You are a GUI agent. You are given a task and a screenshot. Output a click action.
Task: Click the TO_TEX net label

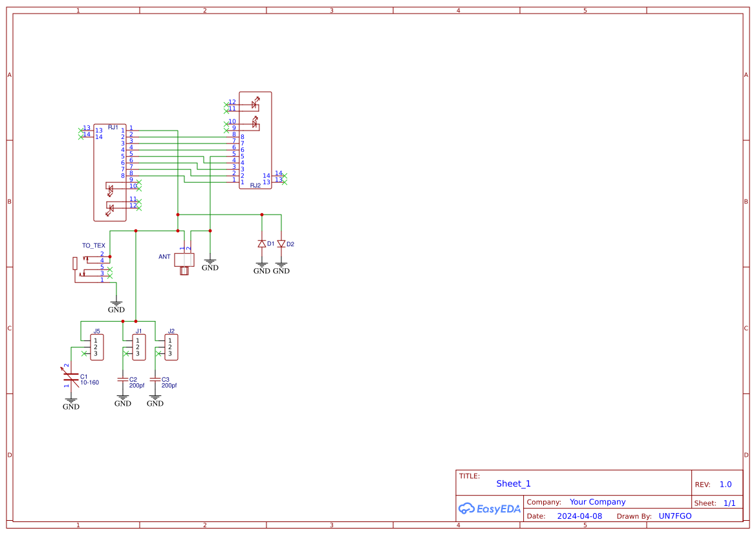tap(92, 246)
